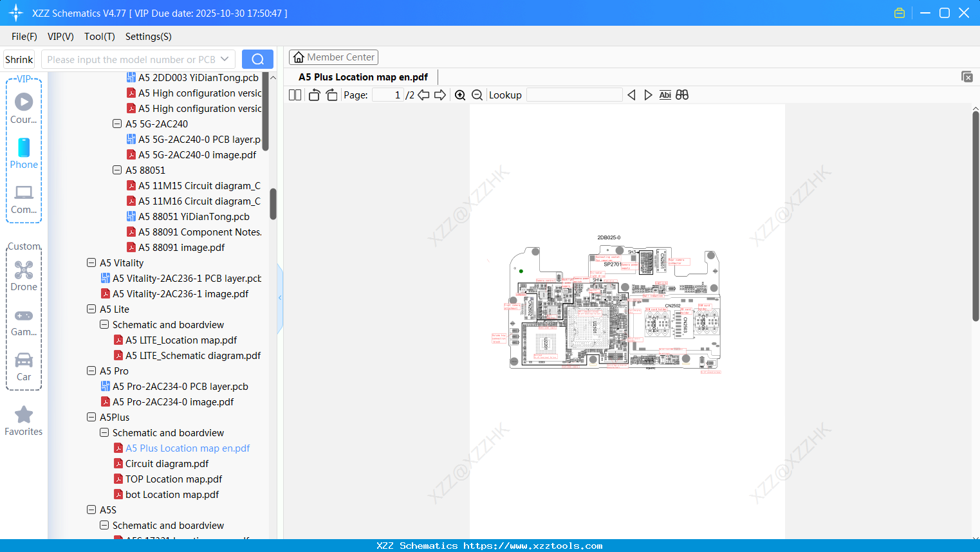Viewport: 980px width, 552px height.
Task: Open A5 2DD003 YiDianTong.pcb
Action: click(x=193, y=77)
